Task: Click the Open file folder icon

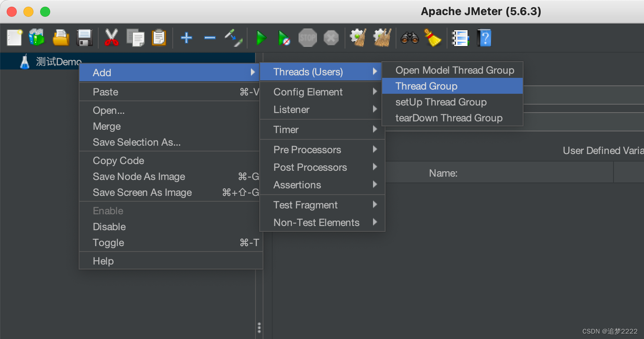Action: click(61, 38)
